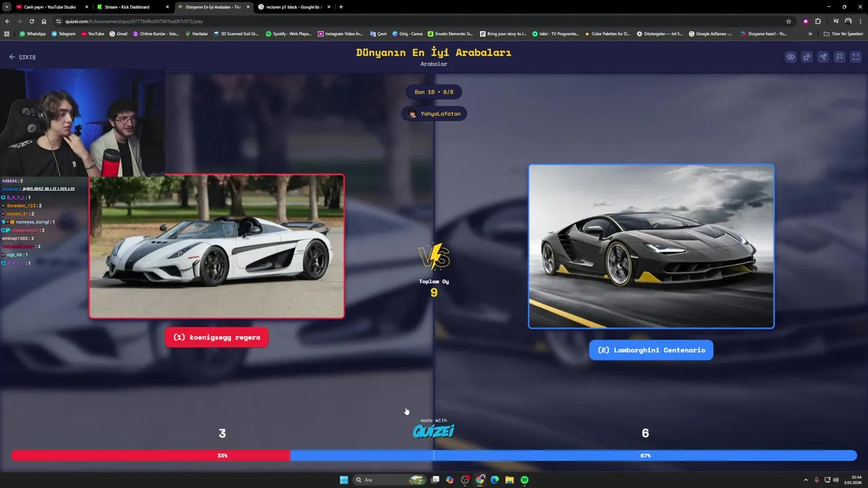Vote for (2) Lamborghini Centenario button
Screen dimensions: 868x488
651,350
